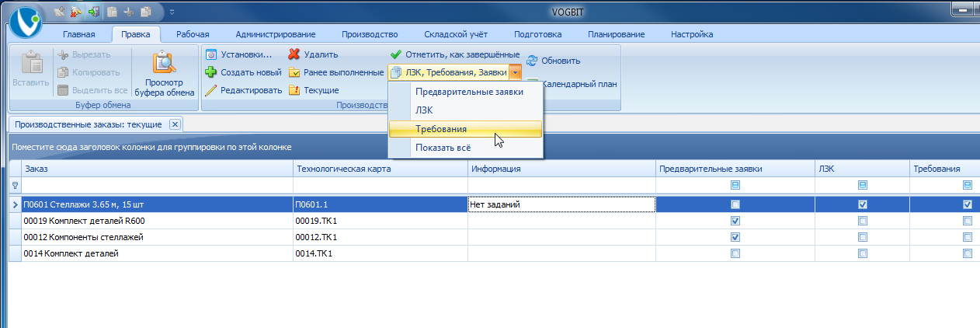
Task: Close Производственные заказы: текущие document tab
Action: click(174, 124)
